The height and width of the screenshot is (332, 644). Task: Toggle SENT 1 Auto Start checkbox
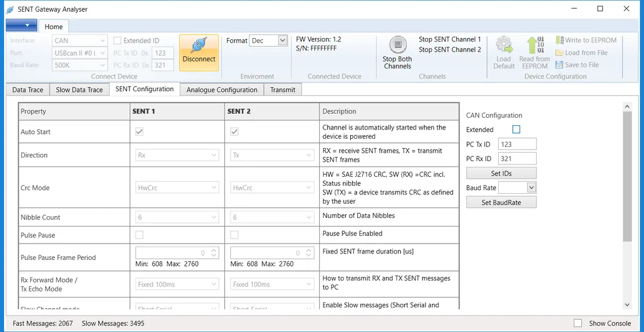140,132
